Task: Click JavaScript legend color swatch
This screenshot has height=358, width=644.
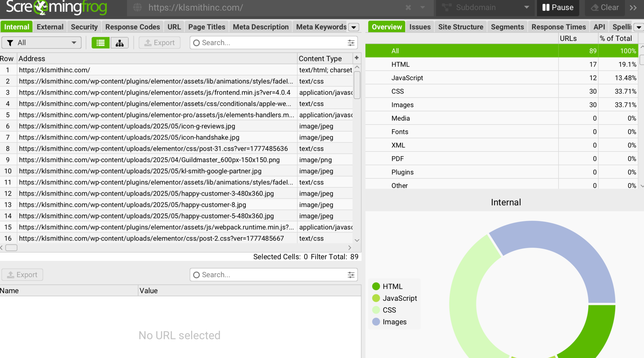Action: [376, 298]
